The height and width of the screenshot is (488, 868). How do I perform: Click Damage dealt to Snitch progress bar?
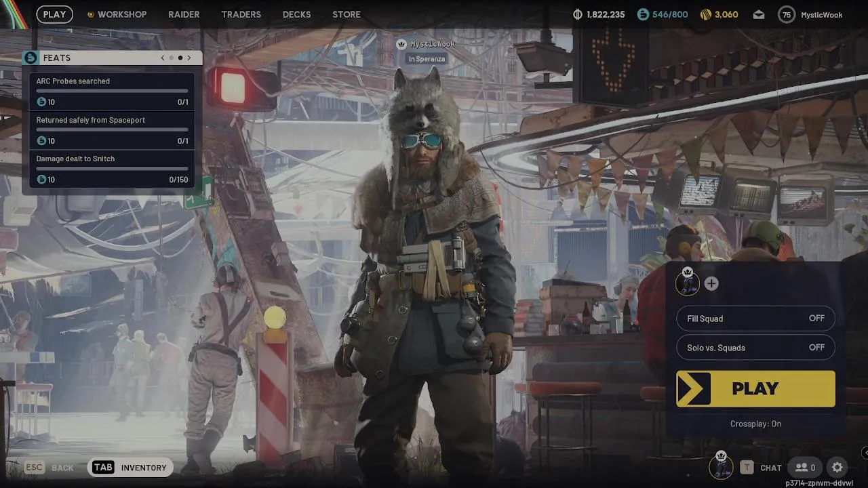coord(112,168)
